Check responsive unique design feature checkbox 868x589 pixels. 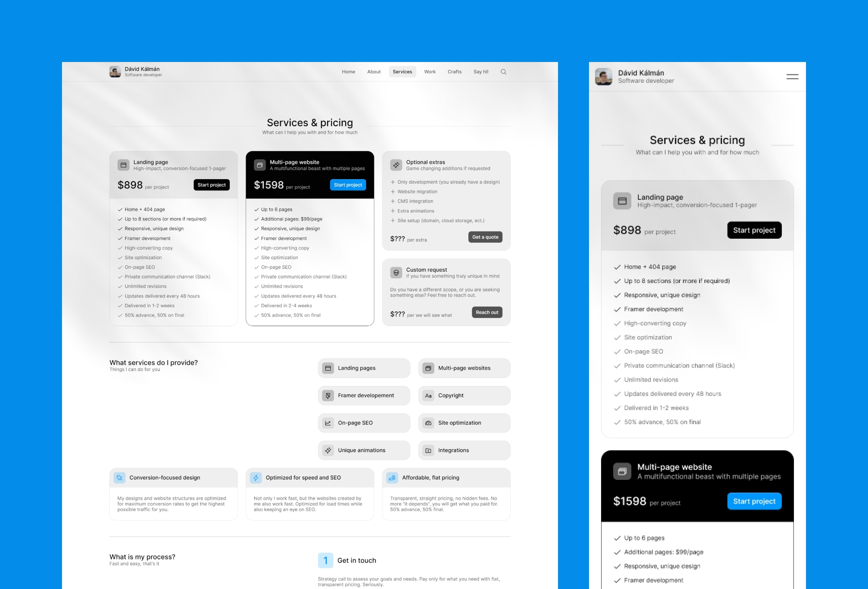[x=120, y=228]
